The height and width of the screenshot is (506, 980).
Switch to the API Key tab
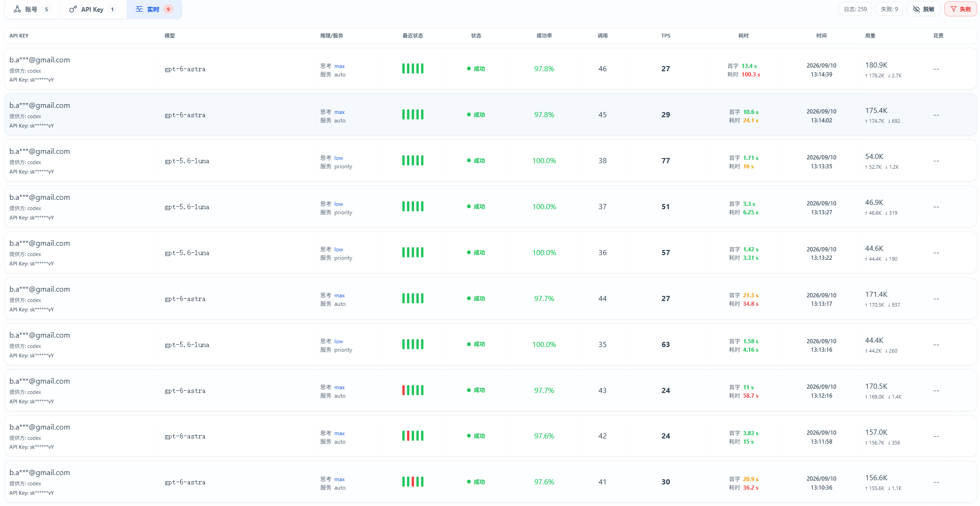click(x=93, y=9)
